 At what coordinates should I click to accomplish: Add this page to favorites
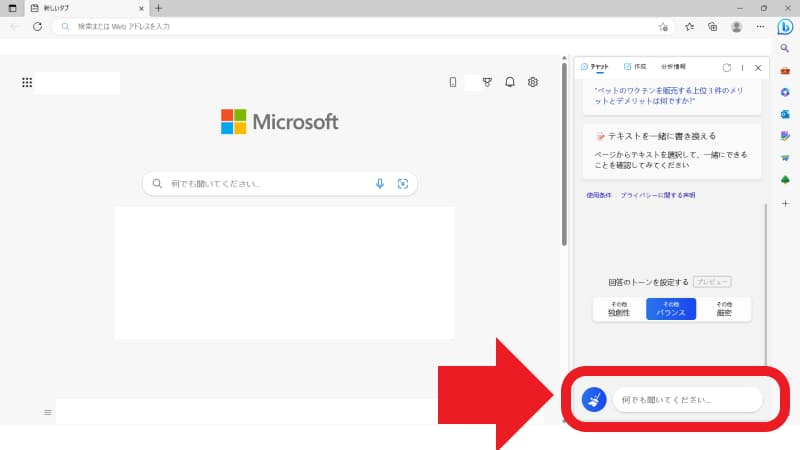pyautogui.click(x=663, y=27)
